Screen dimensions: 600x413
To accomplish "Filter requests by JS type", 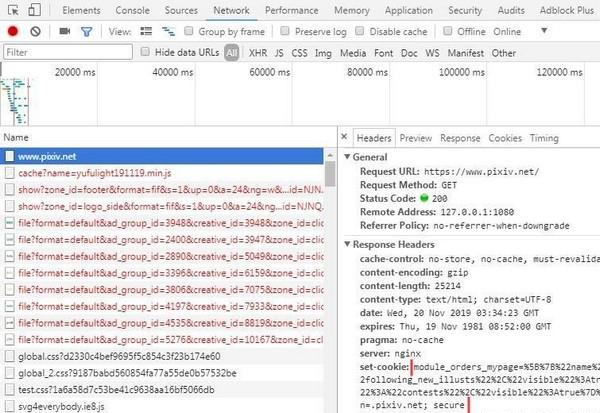I will pyautogui.click(x=279, y=53).
